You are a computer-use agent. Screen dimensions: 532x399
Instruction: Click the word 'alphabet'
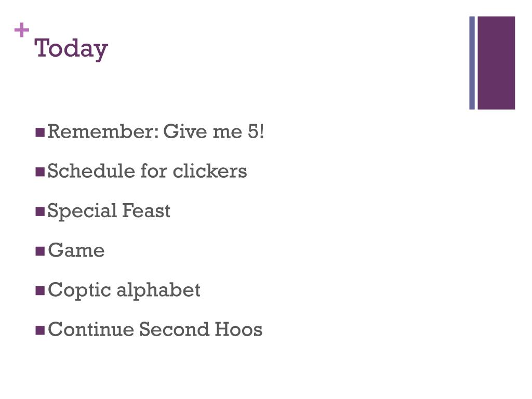coord(158,290)
